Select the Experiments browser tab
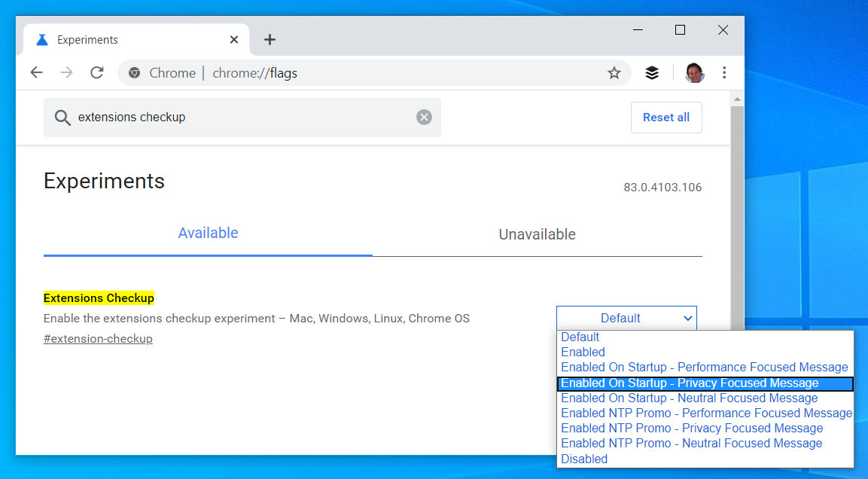The width and height of the screenshot is (868, 479). pos(137,40)
